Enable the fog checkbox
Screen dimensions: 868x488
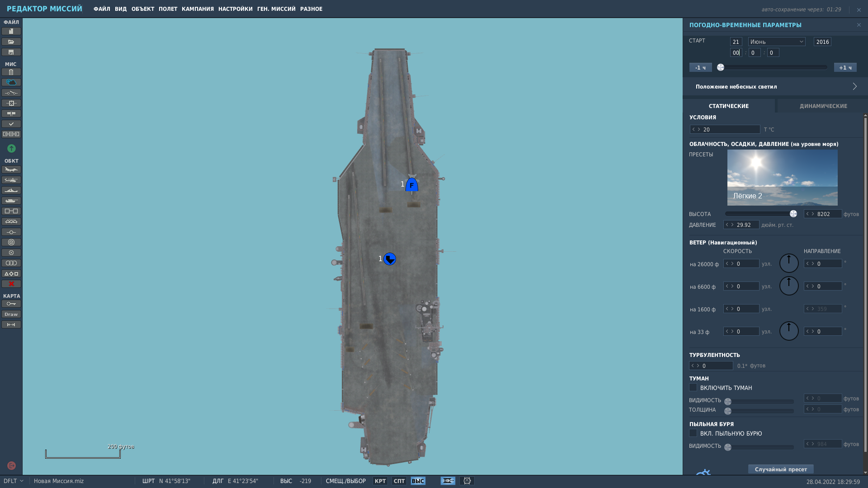693,387
